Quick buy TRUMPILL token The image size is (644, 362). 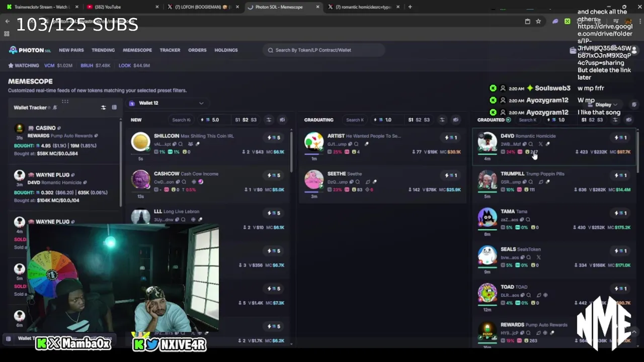pos(621,175)
